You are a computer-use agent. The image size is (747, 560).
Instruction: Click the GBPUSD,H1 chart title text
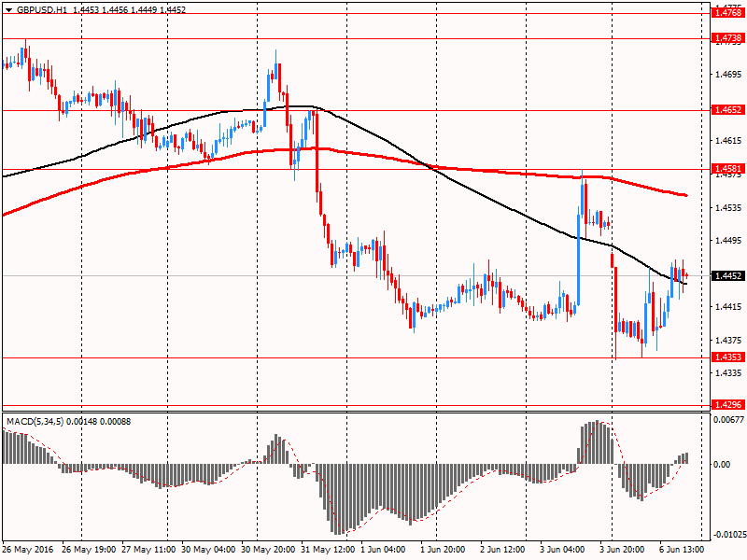(42, 9)
